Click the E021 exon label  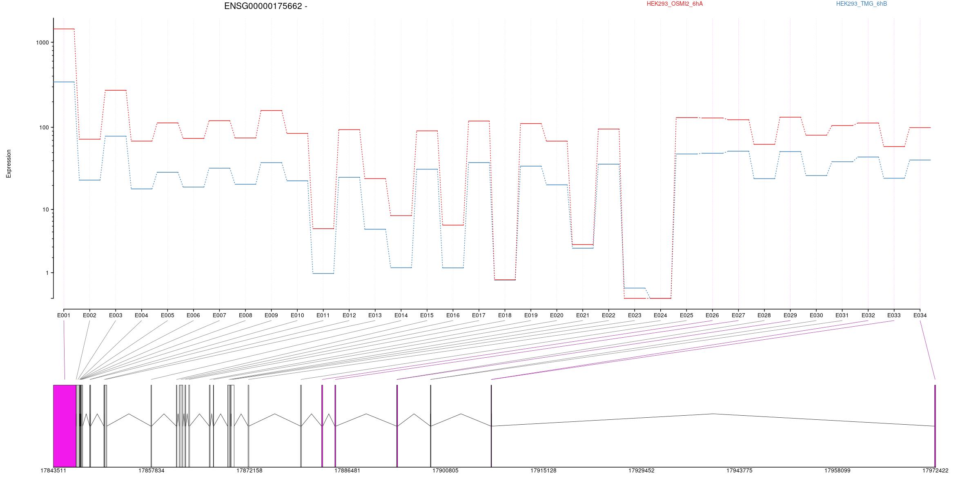pyautogui.click(x=583, y=315)
